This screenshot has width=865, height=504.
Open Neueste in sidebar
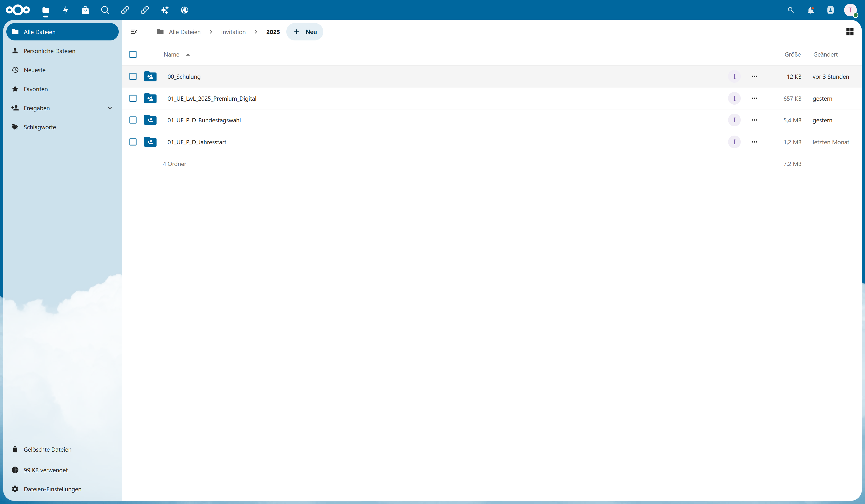pyautogui.click(x=62, y=70)
